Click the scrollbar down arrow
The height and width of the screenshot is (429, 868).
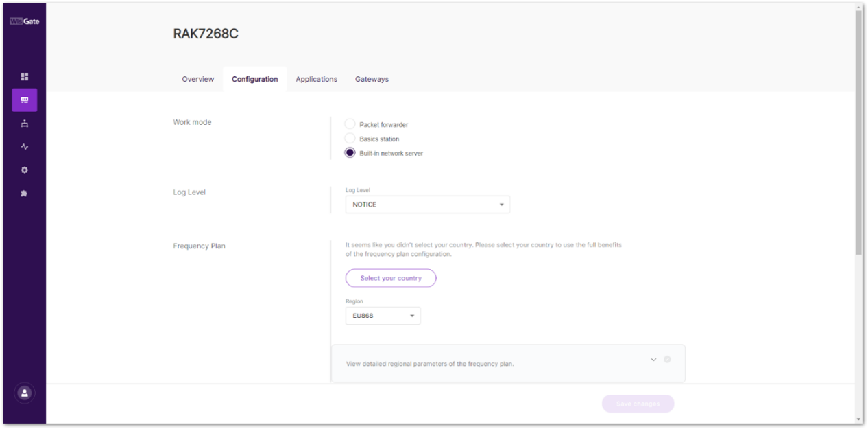pos(859,419)
